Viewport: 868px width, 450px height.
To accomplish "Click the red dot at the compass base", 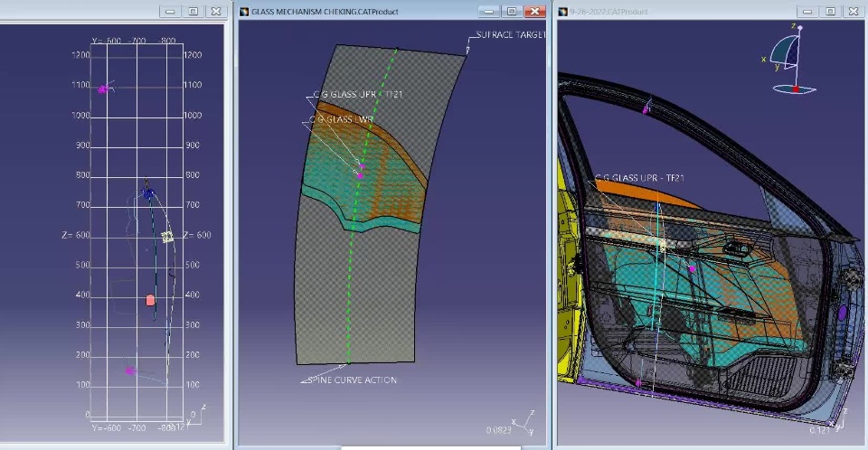I will 796,89.
